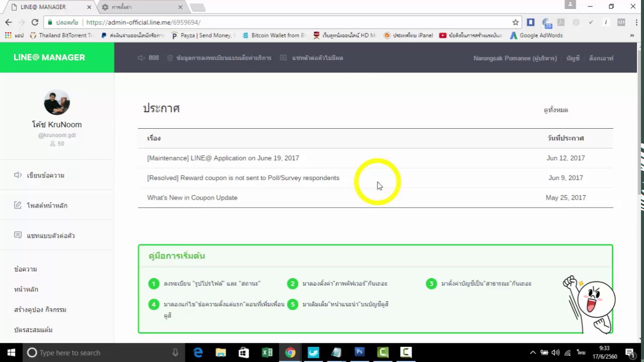Screen dimensions: 644x362
Task: Open the notification center icon
Action: pyautogui.click(x=630, y=352)
